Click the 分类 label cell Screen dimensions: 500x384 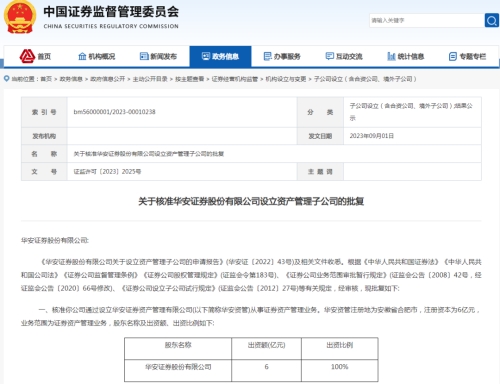click(320, 112)
